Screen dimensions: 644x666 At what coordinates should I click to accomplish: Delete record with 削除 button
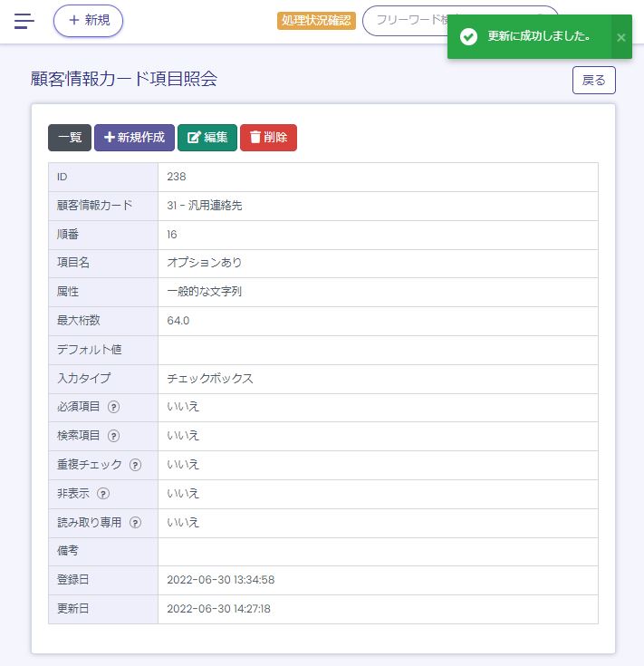[x=268, y=138]
